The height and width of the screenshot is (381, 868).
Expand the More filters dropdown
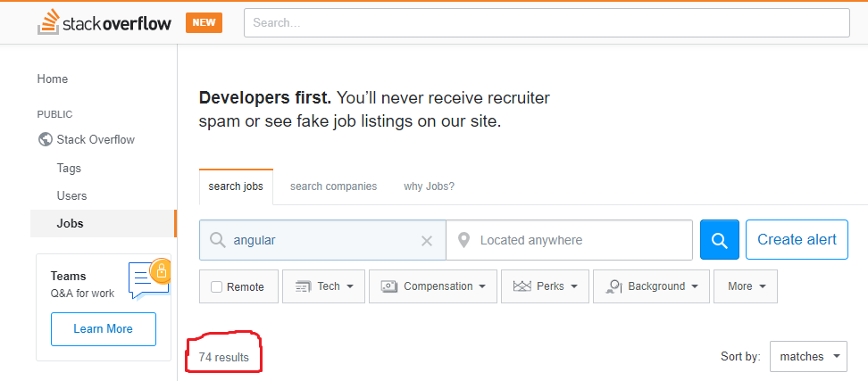pos(746,286)
